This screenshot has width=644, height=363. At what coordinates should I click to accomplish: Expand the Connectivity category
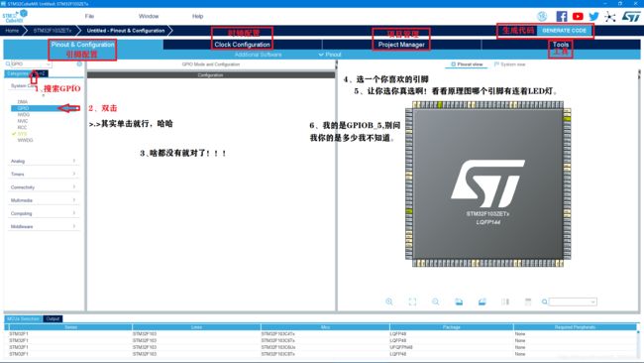click(x=44, y=187)
